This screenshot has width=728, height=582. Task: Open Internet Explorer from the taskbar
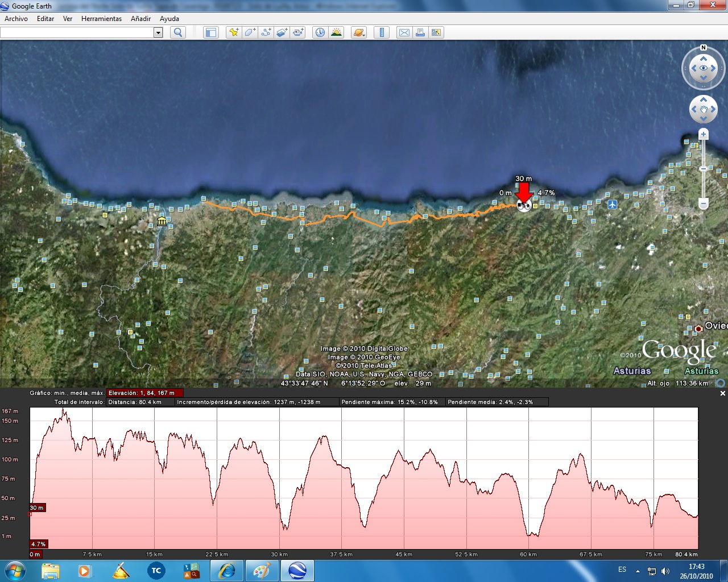point(227,571)
